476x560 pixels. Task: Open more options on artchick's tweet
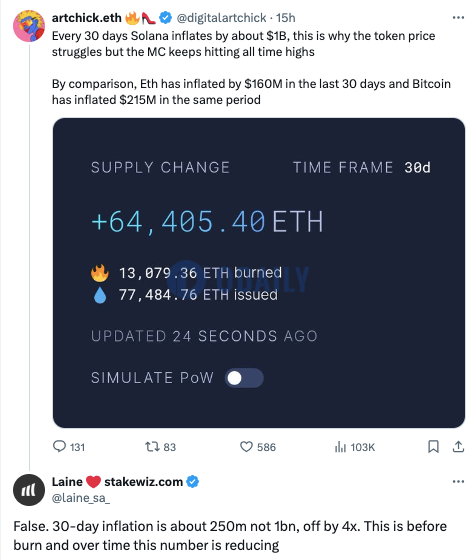458,18
